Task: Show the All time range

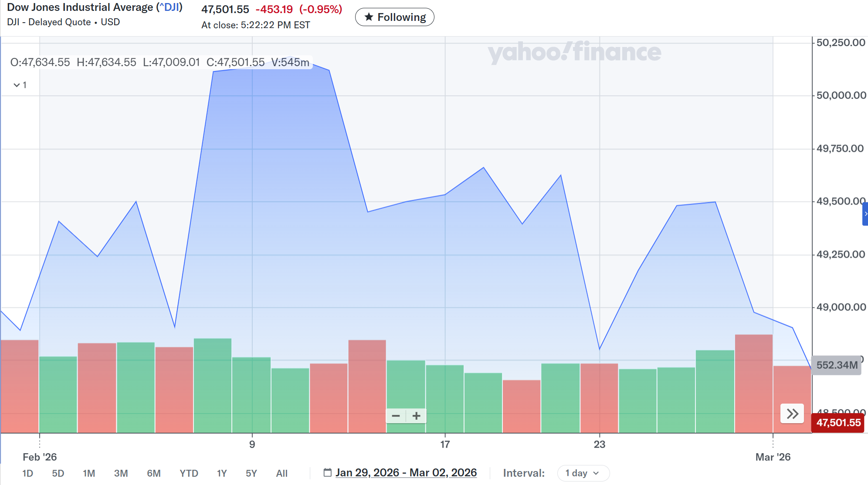Action: pyautogui.click(x=281, y=473)
